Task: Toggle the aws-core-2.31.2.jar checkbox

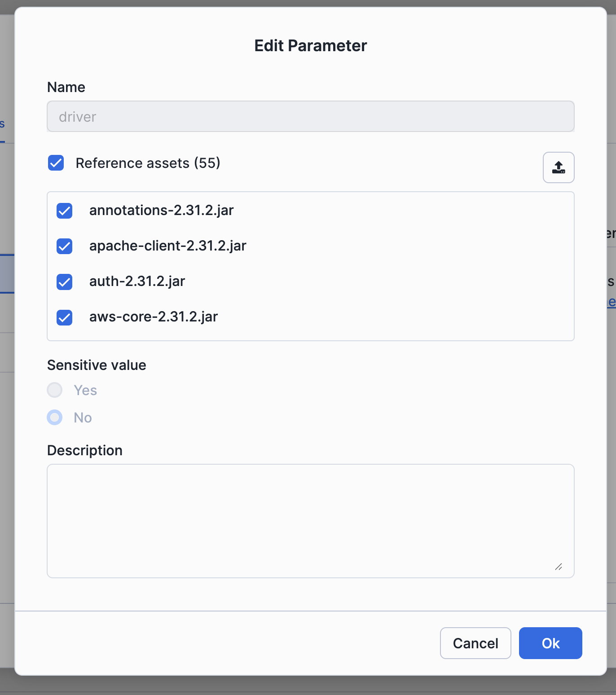Action: pyautogui.click(x=65, y=317)
